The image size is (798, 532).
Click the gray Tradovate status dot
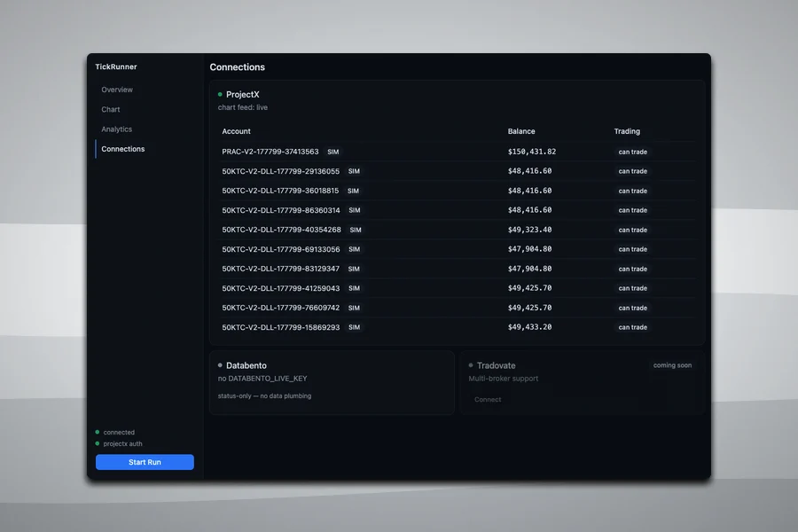pos(471,365)
